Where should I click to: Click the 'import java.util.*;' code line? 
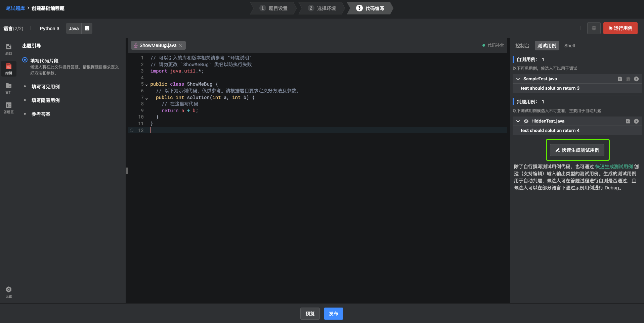177,71
